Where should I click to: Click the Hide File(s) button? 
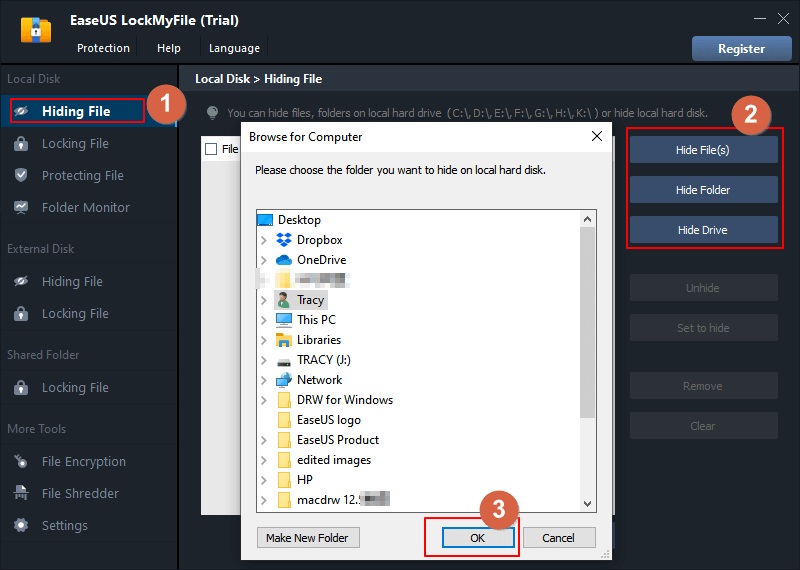click(703, 150)
